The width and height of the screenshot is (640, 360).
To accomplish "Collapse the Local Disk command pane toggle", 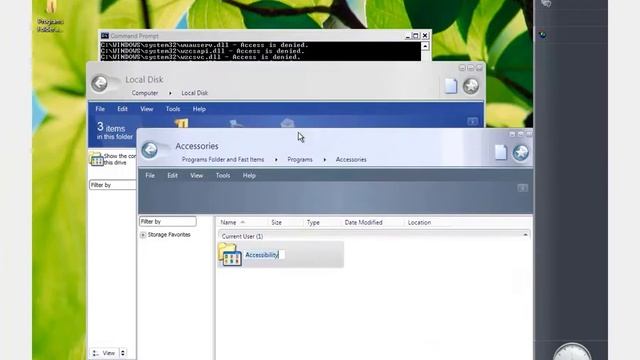I will click(x=472, y=121).
